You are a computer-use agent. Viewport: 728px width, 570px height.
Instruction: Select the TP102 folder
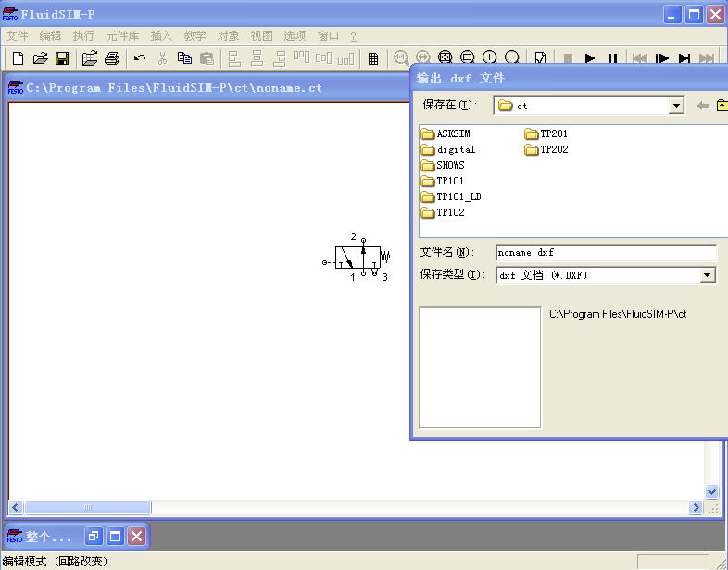443,212
